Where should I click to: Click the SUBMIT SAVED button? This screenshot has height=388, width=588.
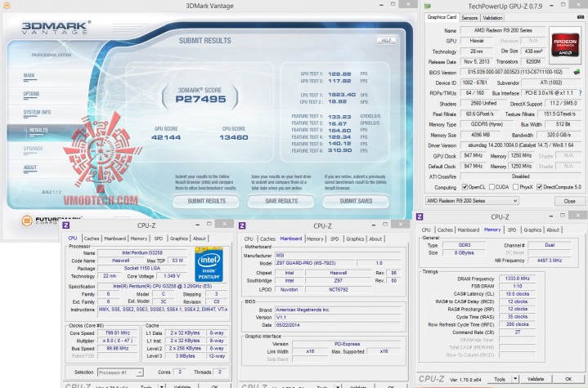point(356,201)
